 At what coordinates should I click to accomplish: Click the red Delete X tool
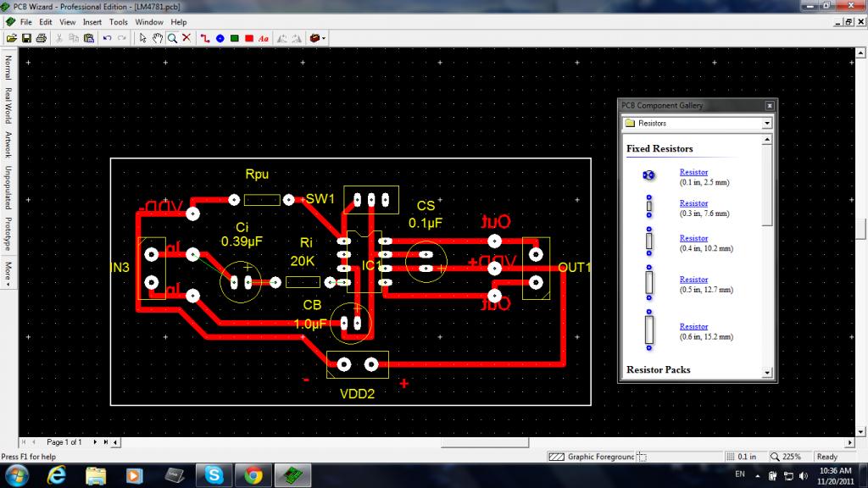pyautogui.click(x=186, y=38)
